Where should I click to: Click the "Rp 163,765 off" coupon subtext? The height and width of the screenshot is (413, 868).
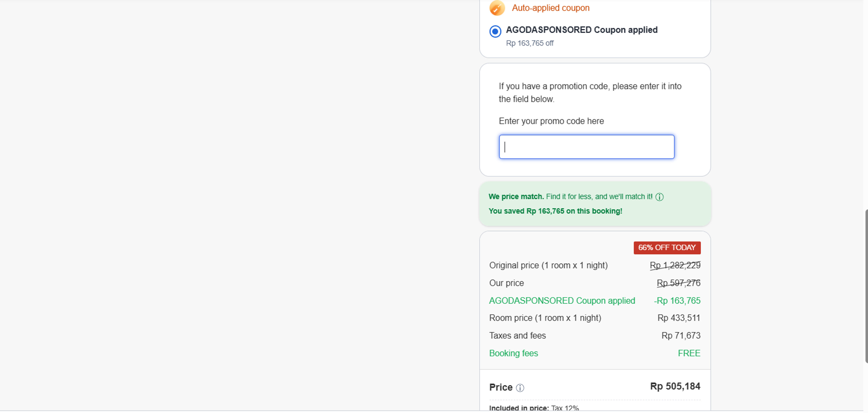pyautogui.click(x=530, y=43)
